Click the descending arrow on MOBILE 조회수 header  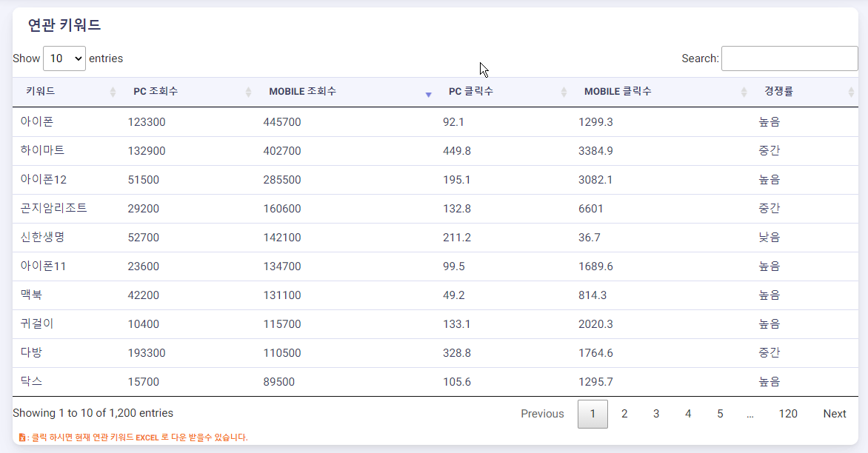click(x=428, y=95)
